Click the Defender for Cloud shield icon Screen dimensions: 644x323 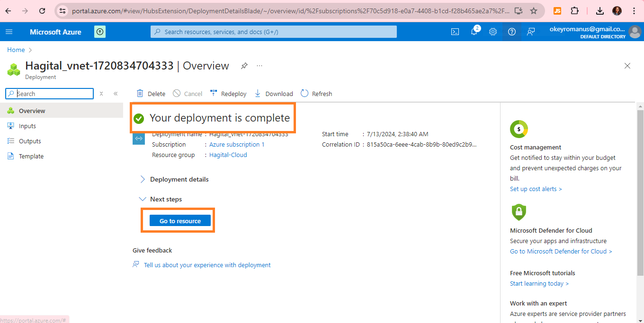click(519, 212)
